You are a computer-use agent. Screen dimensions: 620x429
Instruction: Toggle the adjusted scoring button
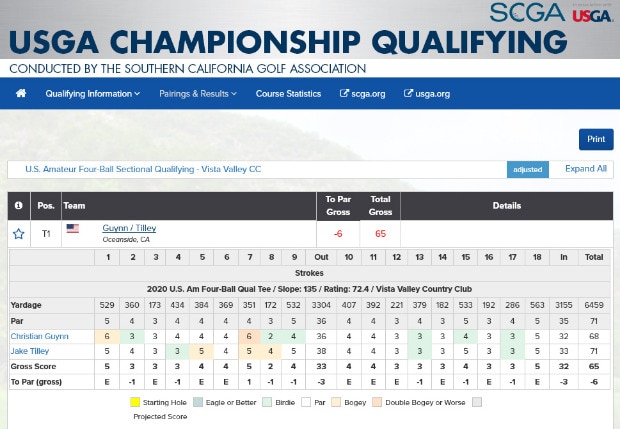(x=527, y=170)
